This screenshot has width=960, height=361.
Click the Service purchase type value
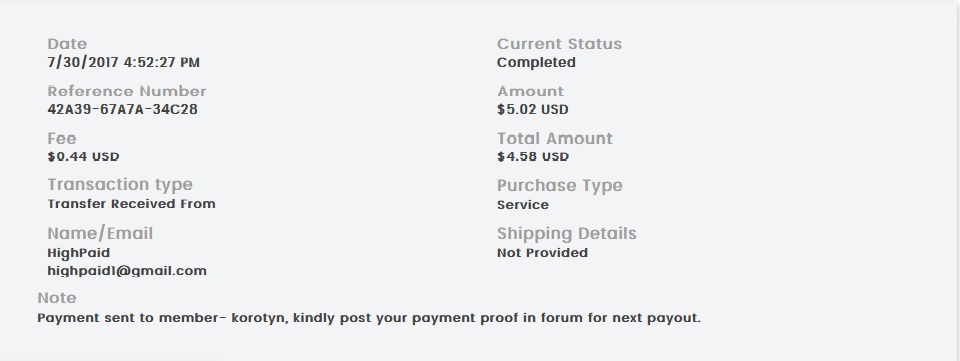[x=523, y=205]
